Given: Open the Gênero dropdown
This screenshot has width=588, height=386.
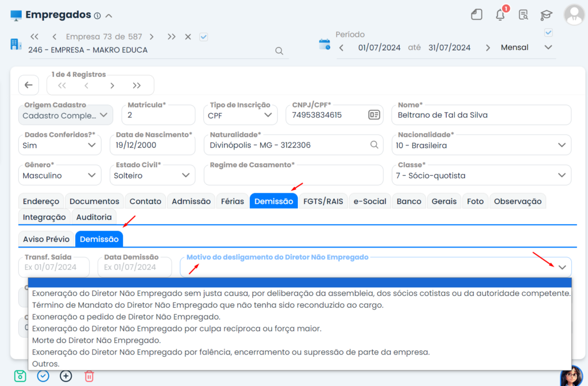Looking at the screenshot, I should pos(60,175).
